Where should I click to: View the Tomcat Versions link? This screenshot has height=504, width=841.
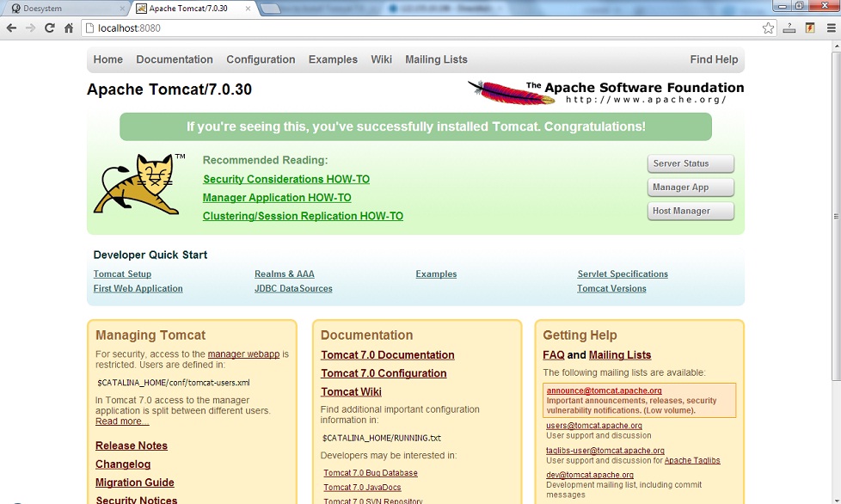coord(611,288)
